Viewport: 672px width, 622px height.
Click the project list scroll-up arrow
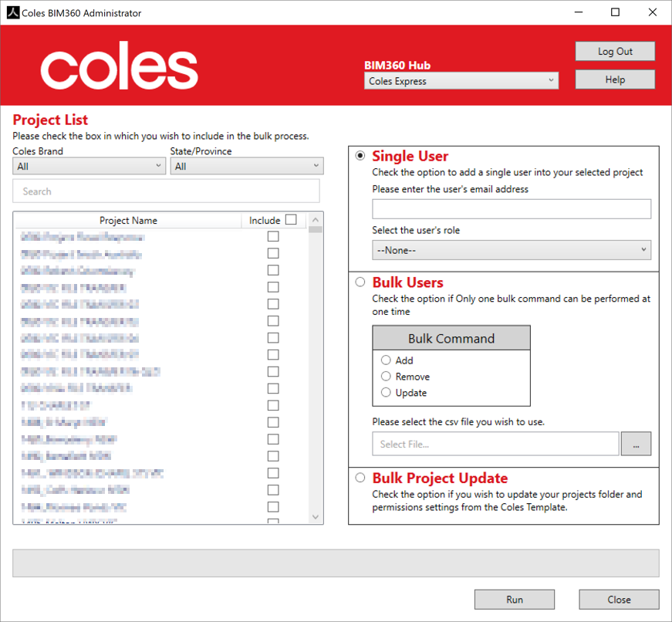pos(316,220)
